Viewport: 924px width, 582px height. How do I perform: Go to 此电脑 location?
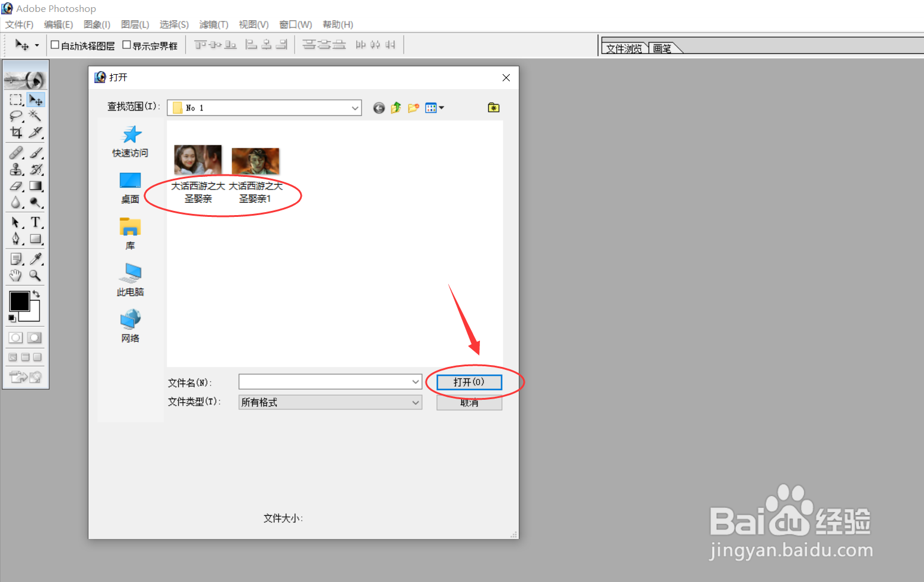130,280
